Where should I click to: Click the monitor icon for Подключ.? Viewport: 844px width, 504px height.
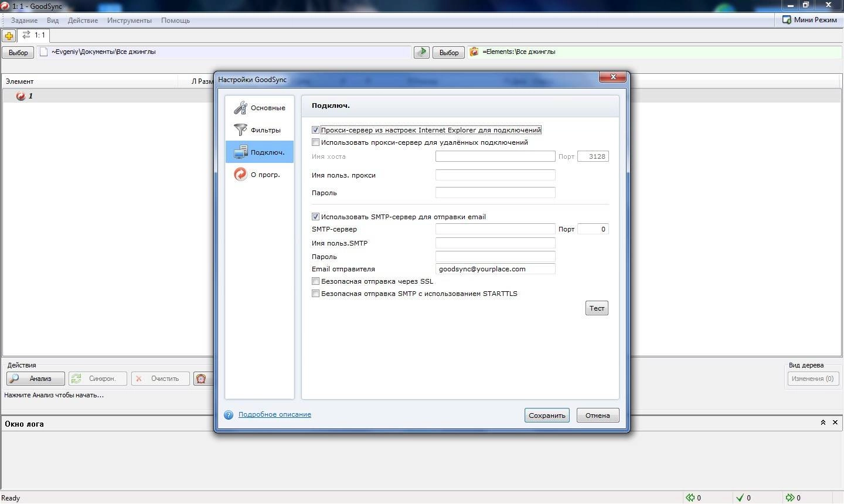point(240,152)
